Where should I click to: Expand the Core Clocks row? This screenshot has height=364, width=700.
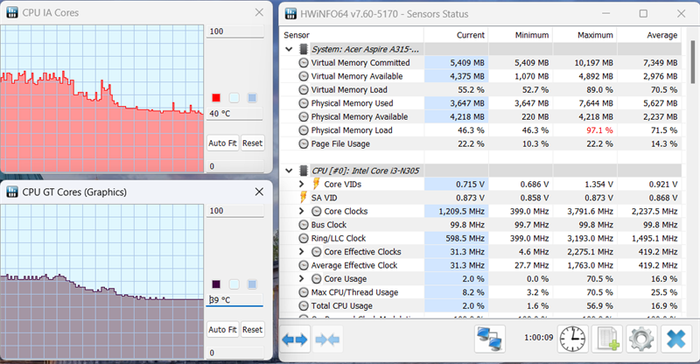click(x=301, y=211)
